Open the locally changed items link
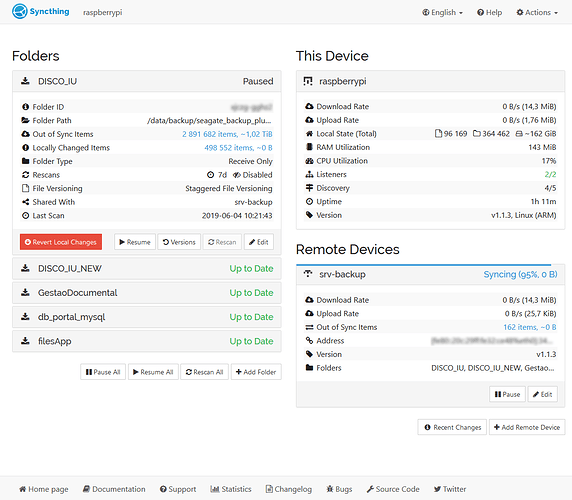Viewport: 572px width, 500px height. point(238,148)
